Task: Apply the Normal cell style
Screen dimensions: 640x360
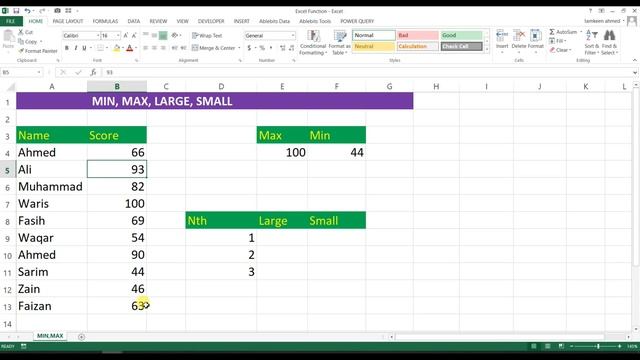Action: [x=374, y=35]
